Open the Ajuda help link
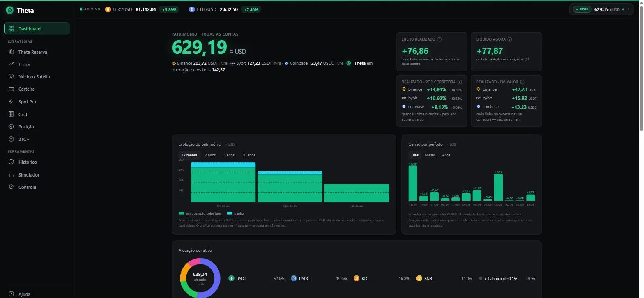The height and width of the screenshot is (298, 644). (37, 294)
